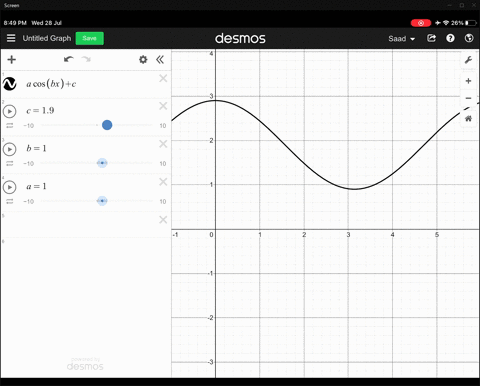The width and height of the screenshot is (480, 386).
Task: Play the a slider animation
Action: tap(10, 187)
